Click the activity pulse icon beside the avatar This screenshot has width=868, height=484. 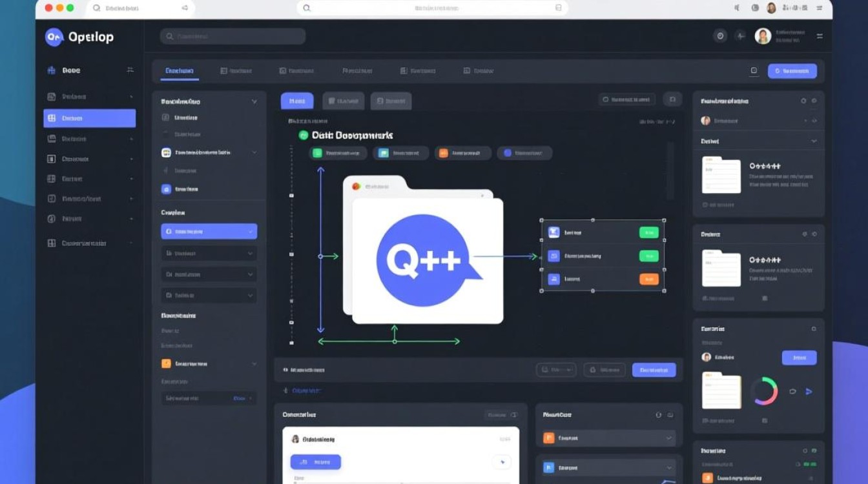tap(740, 36)
